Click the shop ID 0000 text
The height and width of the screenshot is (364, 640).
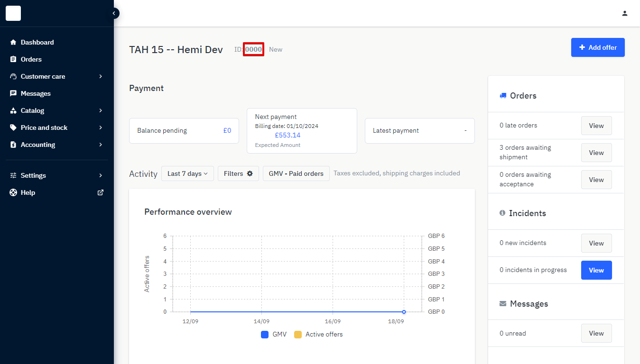253,49
